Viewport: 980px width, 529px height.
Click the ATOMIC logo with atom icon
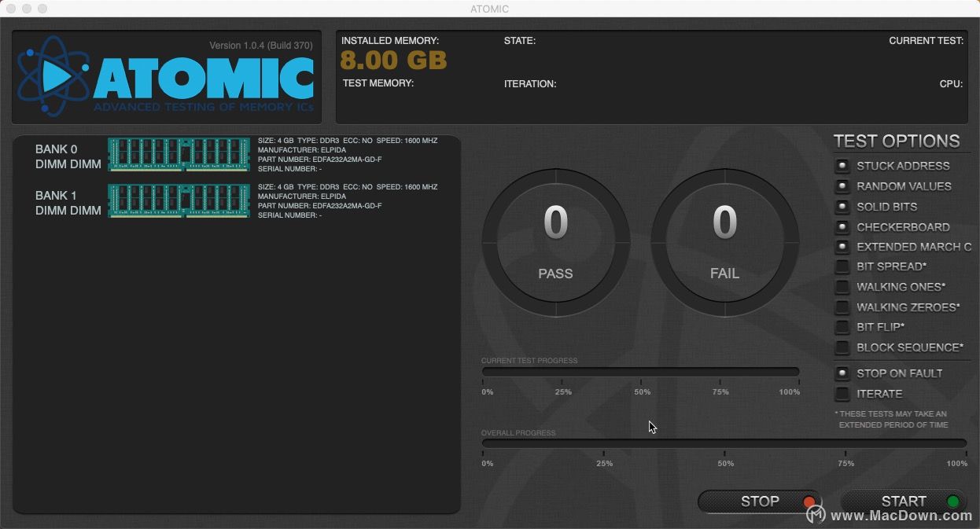click(165, 76)
